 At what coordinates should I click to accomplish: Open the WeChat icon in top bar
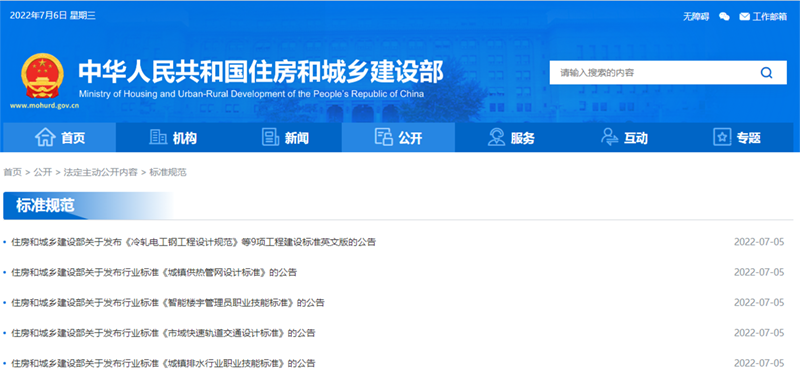[724, 16]
